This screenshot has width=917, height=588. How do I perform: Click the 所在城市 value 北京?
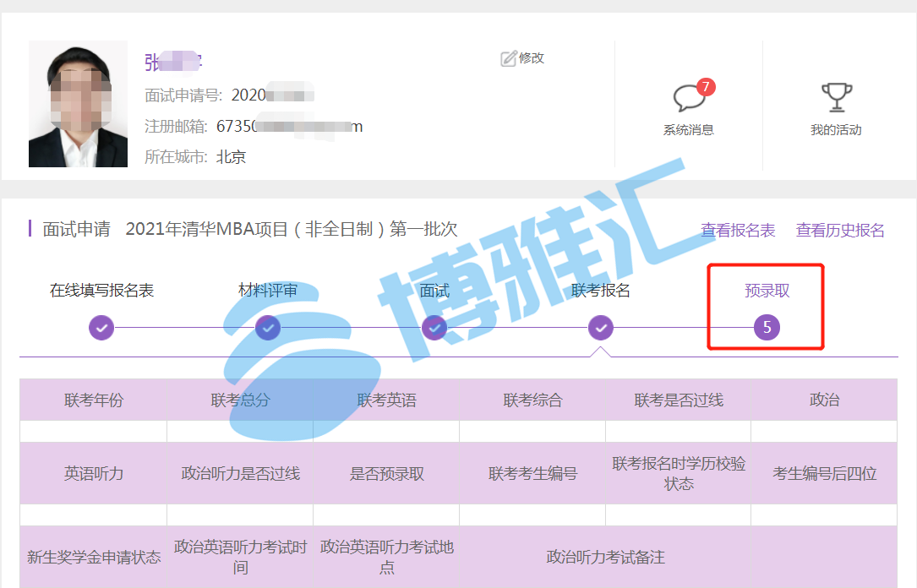pyautogui.click(x=231, y=157)
